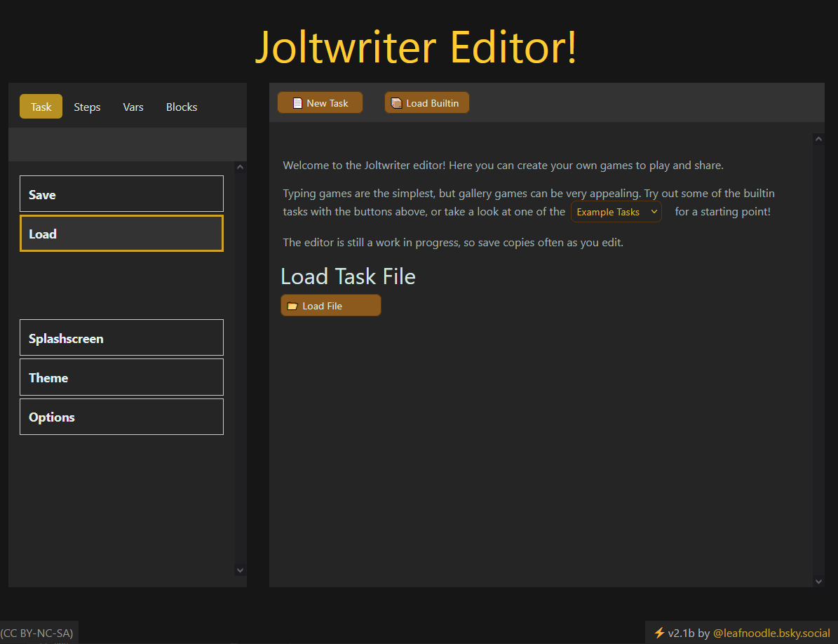
Task: Visit the @leafnoodle.bsky.social link
Action: tap(771, 633)
